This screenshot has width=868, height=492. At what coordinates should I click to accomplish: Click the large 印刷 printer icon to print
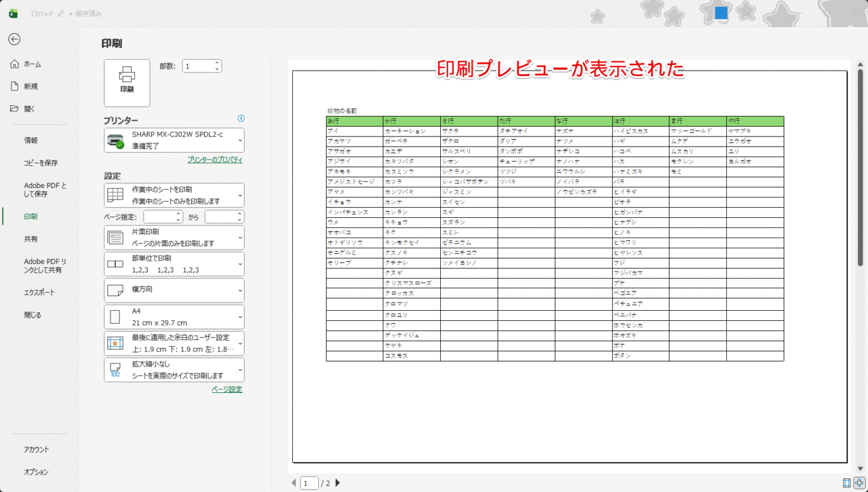[x=126, y=82]
